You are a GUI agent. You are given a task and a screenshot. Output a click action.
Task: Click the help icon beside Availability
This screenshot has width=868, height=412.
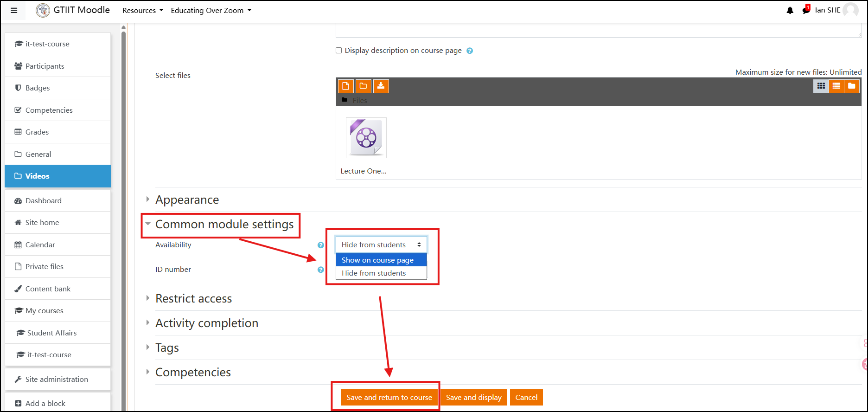click(x=320, y=245)
